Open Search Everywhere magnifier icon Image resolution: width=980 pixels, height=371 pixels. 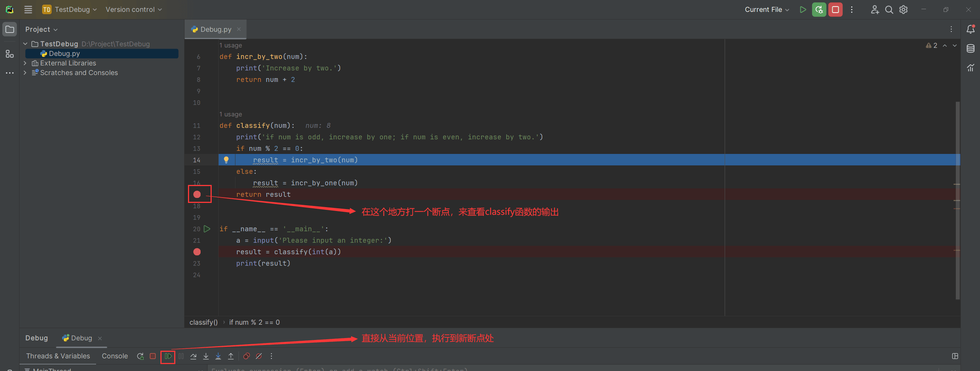pyautogui.click(x=889, y=10)
